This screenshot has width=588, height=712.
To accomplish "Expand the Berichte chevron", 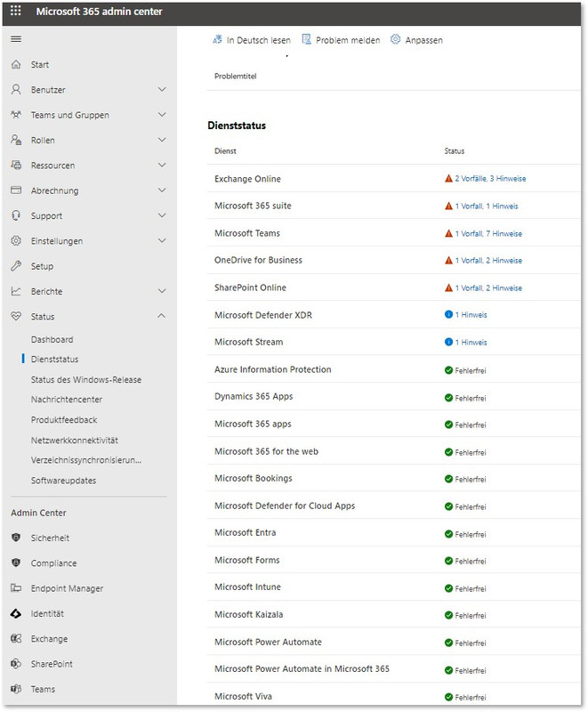I will (162, 291).
